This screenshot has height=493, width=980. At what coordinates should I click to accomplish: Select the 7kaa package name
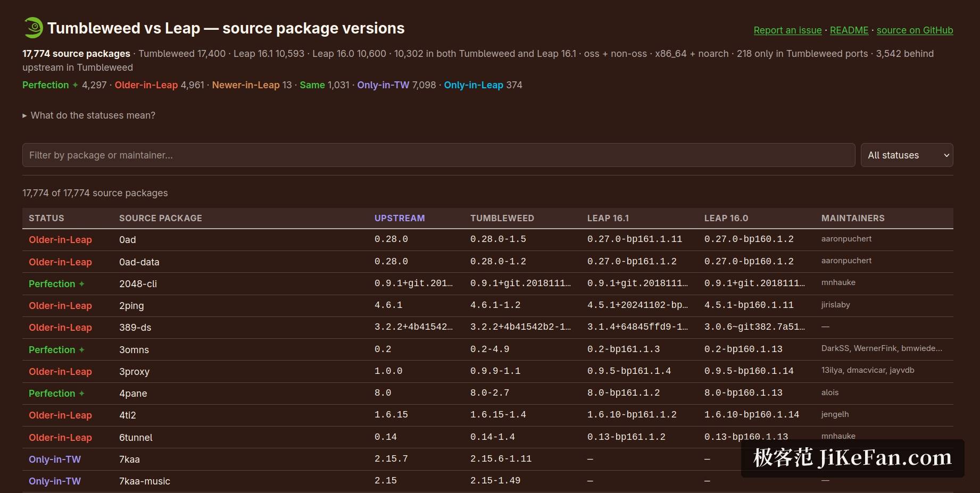tap(129, 459)
